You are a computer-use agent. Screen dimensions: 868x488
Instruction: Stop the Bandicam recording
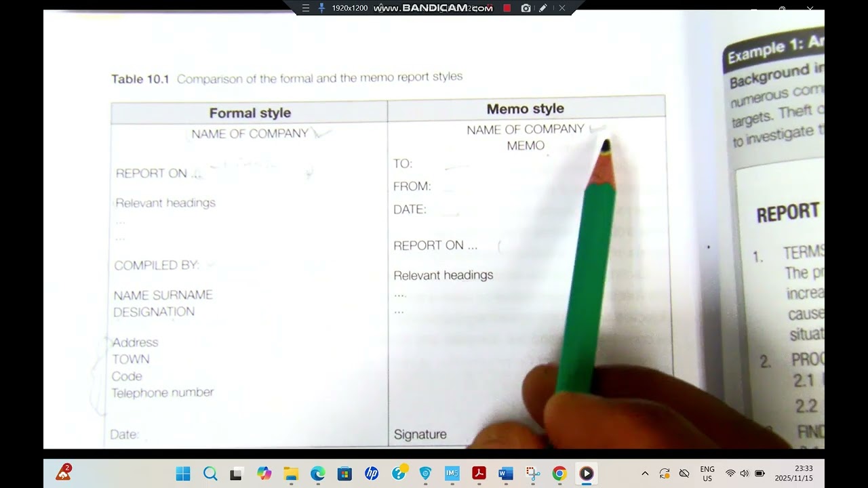tap(507, 8)
